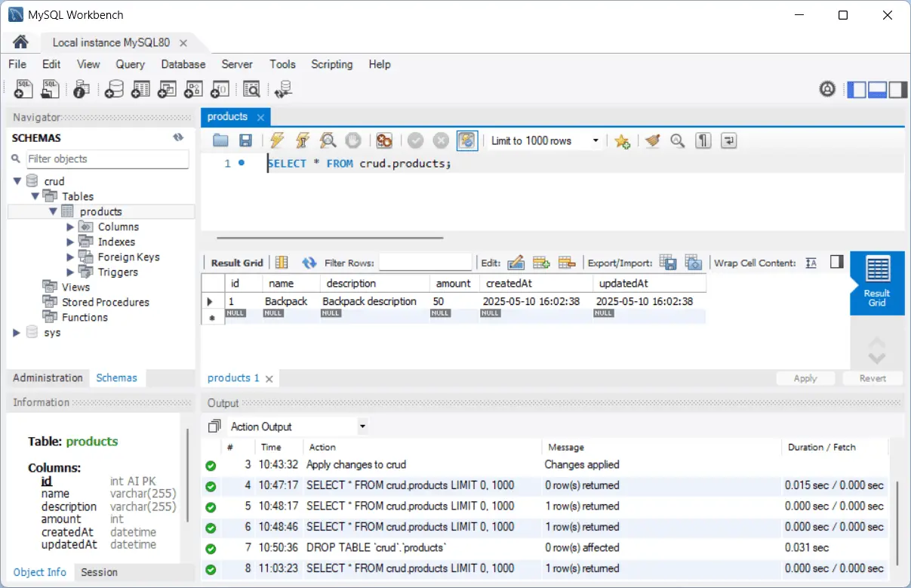
Task: Close the products query tab
Action: click(x=260, y=117)
